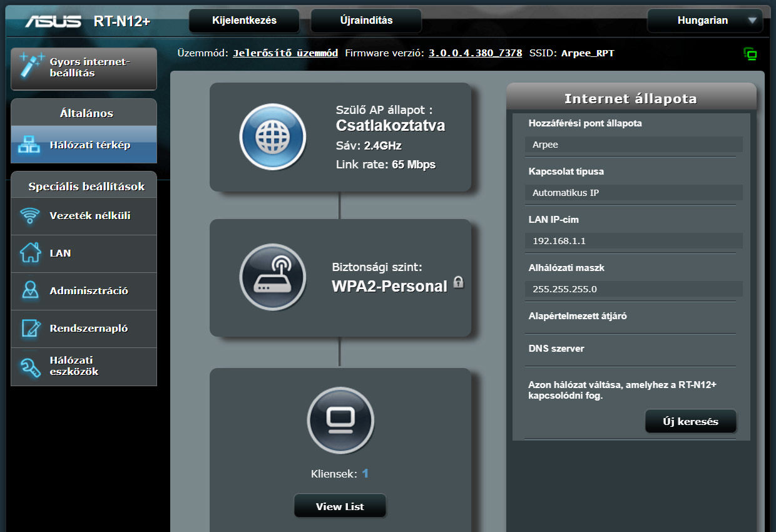776x532 pixels.
Task: Open Gyors internet-beállítás wizard
Action: tap(84, 68)
